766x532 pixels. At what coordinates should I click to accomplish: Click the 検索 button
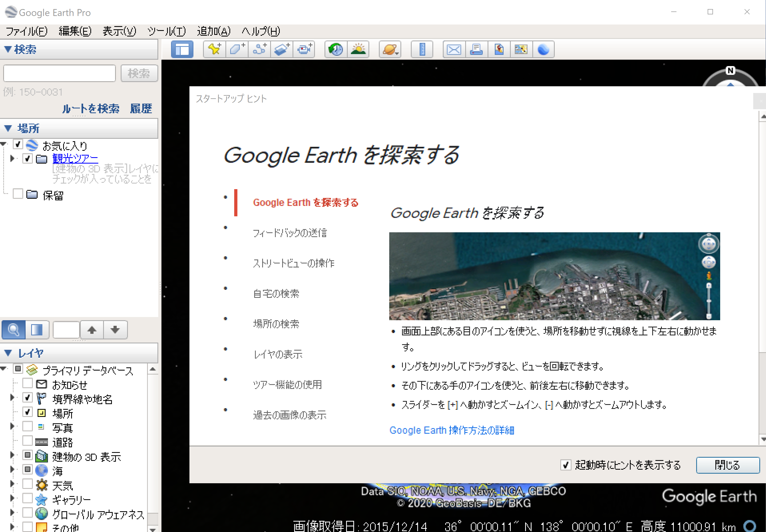(x=139, y=73)
